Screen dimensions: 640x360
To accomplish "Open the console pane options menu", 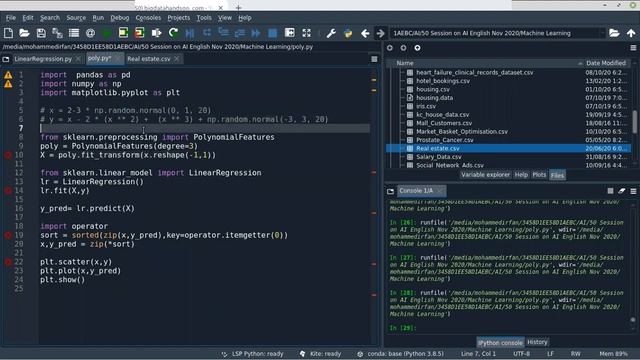I will pos(633,191).
